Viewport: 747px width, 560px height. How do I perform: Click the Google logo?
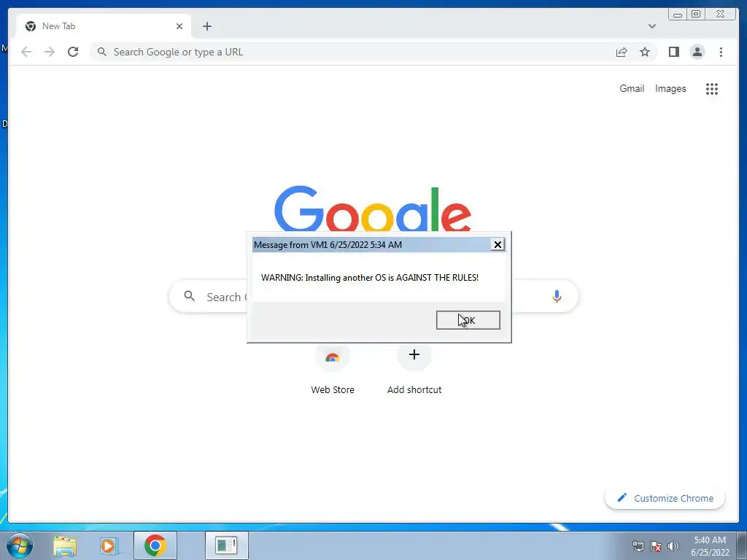[x=373, y=209]
